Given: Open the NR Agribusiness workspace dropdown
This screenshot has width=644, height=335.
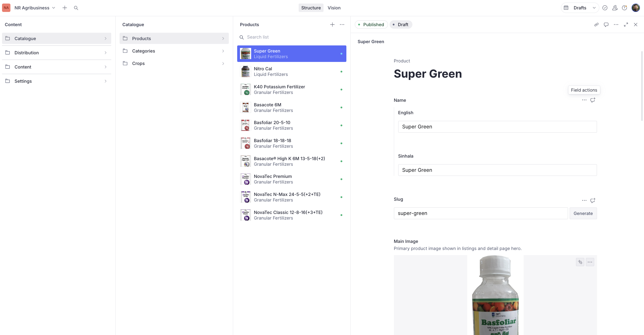Looking at the screenshot, I should (35, 8).
